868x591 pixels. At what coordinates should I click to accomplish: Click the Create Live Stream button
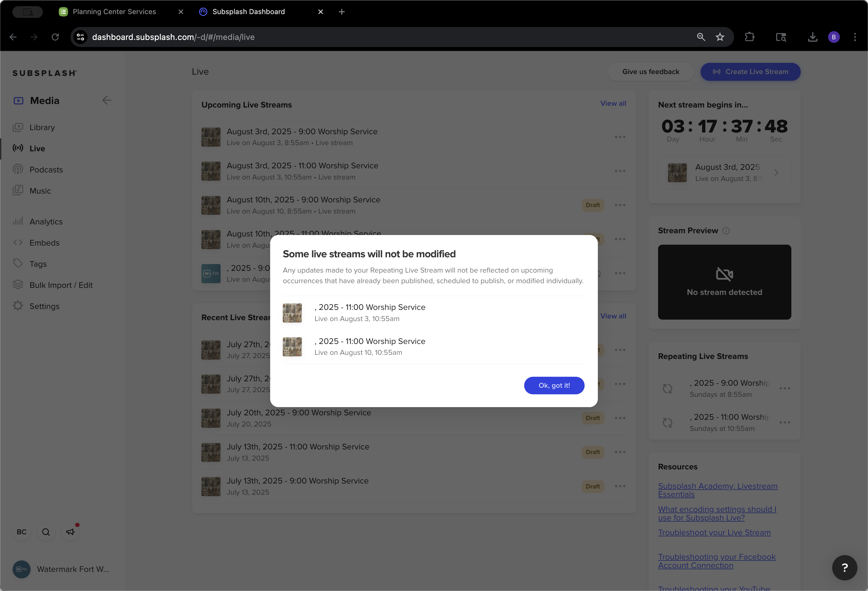(750, 72)
